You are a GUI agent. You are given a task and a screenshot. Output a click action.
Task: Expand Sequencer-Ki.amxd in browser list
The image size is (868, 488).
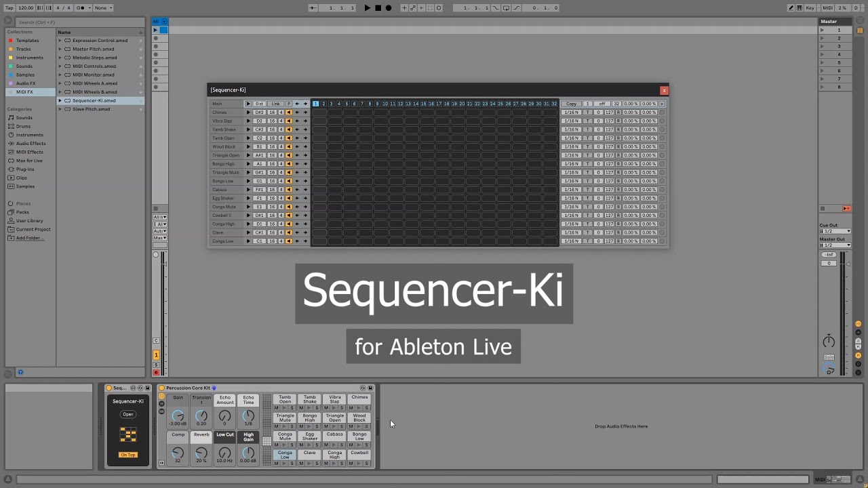coord(60,100)
